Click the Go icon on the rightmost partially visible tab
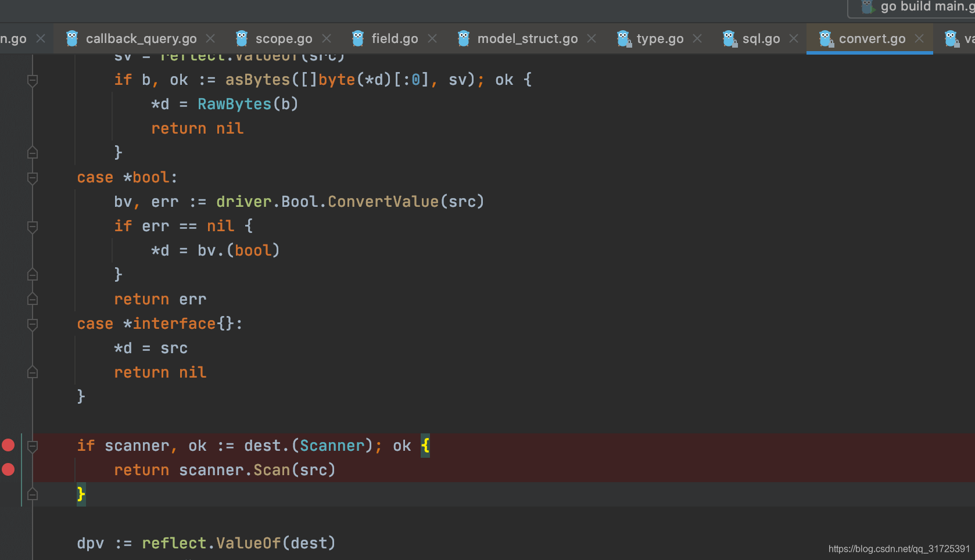This screenshot has height=560, width=975. click(951, 38)
